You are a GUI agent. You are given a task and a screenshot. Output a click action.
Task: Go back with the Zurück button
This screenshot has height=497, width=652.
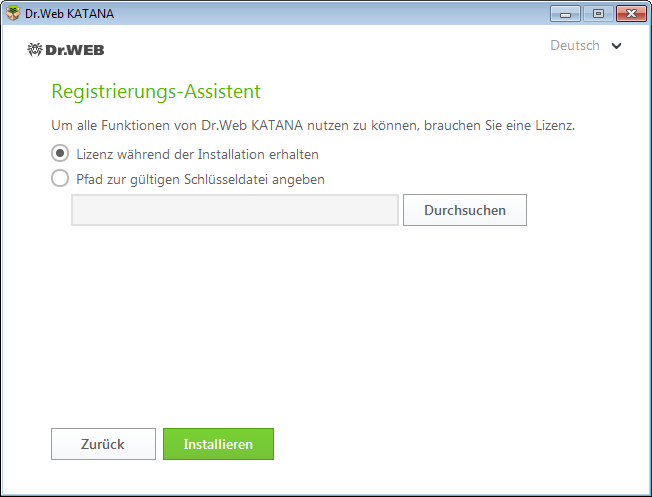coord(103,444)
